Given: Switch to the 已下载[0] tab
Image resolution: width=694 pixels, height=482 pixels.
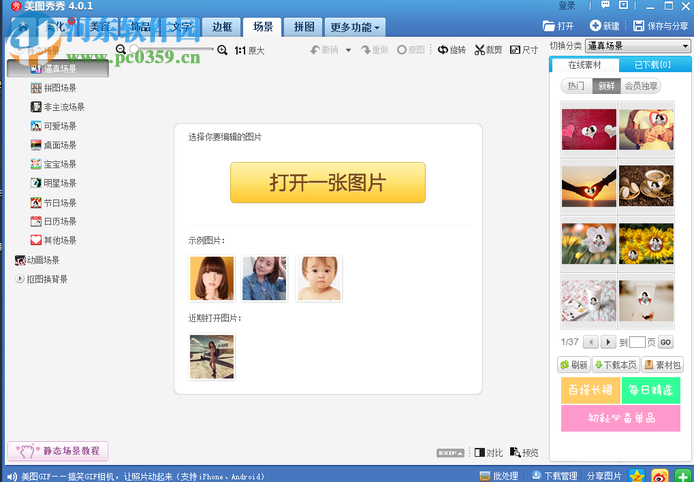Looking at the screenshot, I should point(652,65).
